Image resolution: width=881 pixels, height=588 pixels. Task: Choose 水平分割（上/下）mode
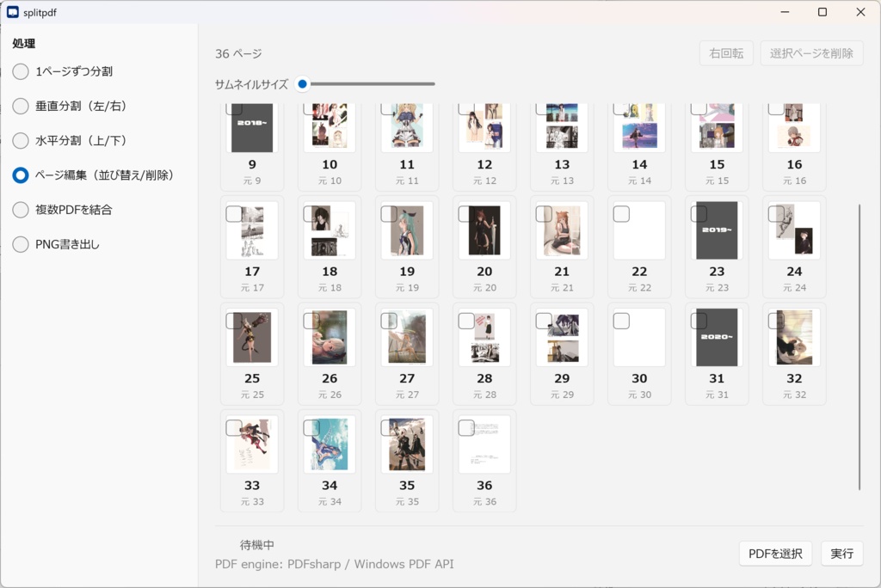click(69, 140)
